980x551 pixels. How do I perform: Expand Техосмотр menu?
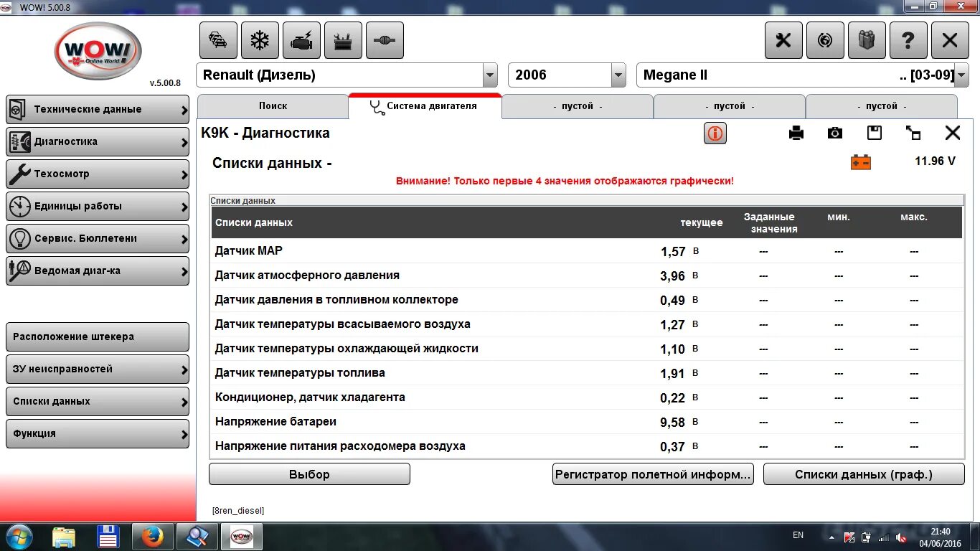coord(98,174)
